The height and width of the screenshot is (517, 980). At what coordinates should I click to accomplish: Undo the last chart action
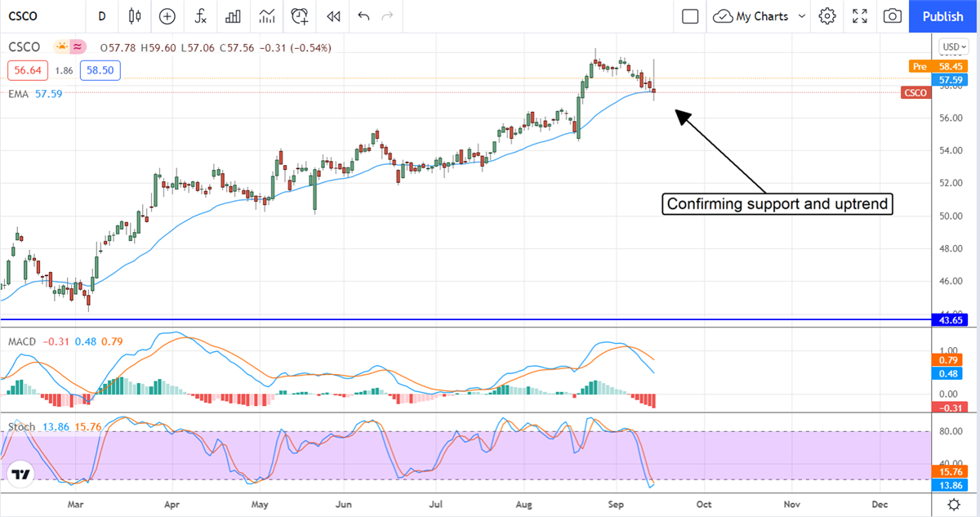363,16
